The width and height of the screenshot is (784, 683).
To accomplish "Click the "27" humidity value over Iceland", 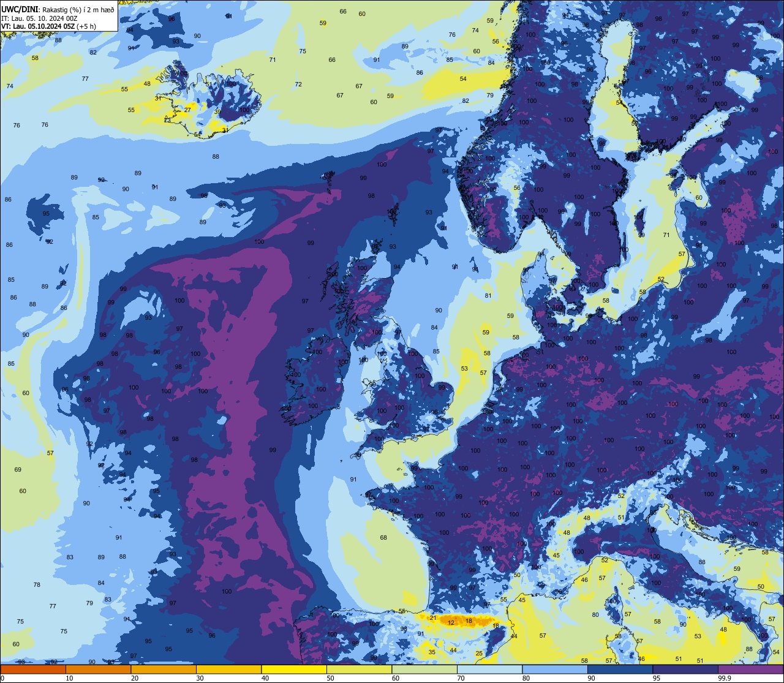I will (188, 109).
